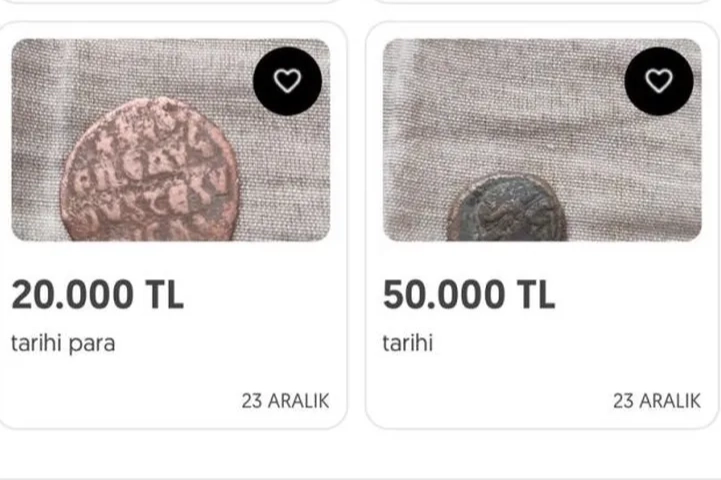
Task: Click the partially visible card above the right listing
Action: [542, 3]
